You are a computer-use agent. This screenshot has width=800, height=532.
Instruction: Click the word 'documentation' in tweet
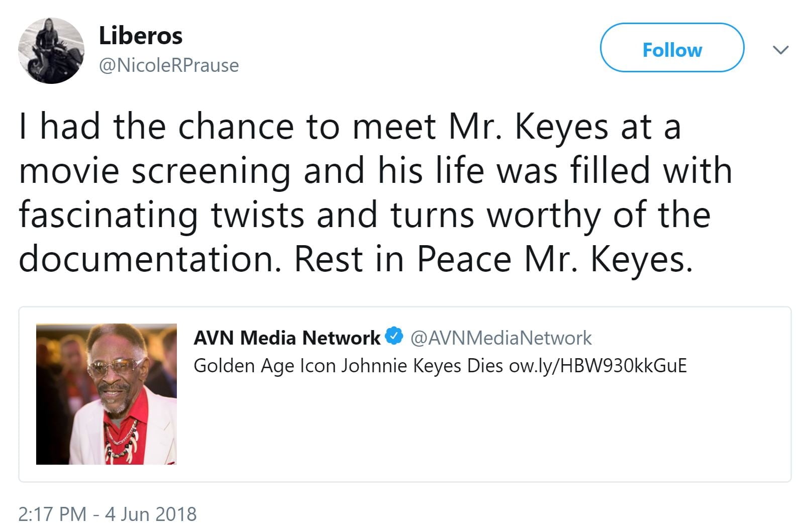point(147,259)
